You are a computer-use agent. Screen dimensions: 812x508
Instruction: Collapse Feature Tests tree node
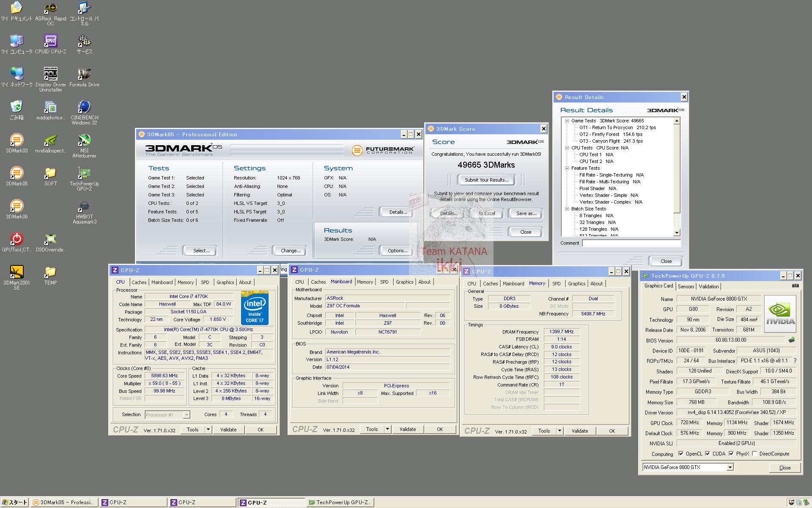(x=567, y=168)
